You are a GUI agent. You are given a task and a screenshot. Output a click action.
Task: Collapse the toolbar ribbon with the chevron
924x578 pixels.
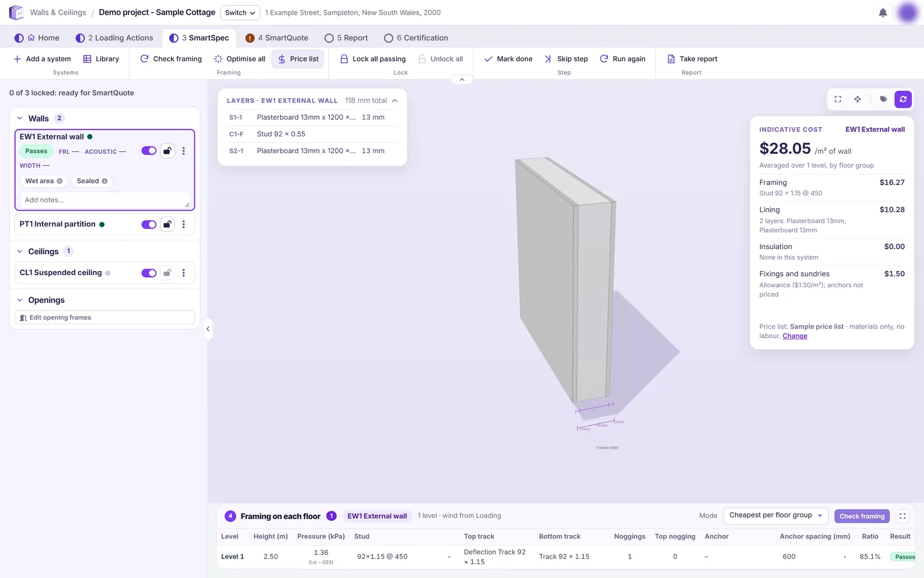click(x=462, y=80)
